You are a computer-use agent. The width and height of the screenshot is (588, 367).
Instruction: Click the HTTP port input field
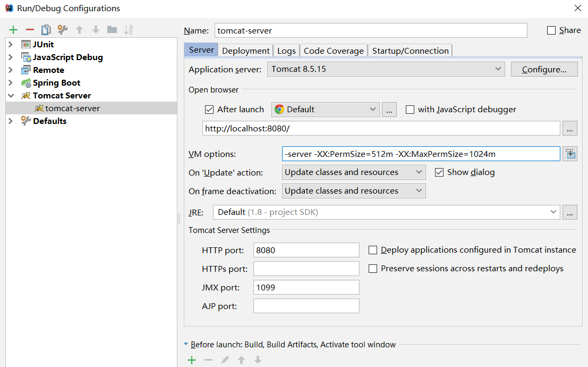306,250
